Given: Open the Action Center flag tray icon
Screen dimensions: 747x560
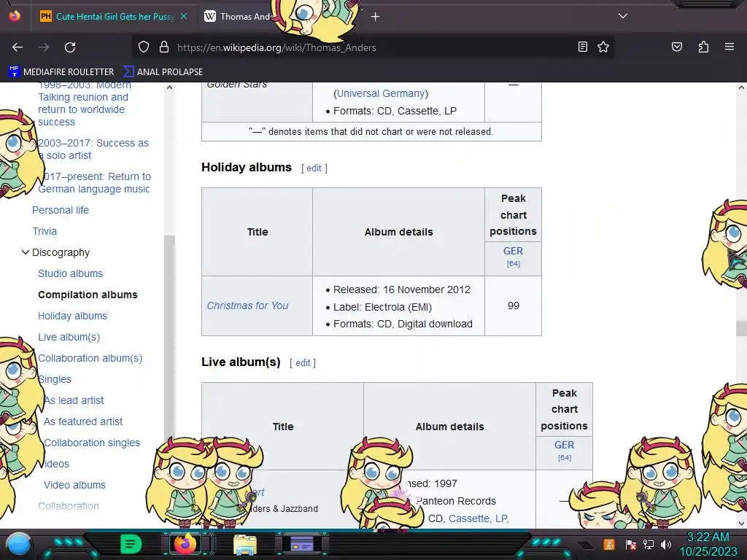Looking at the screenshot, I should pyautogui.click(x=630, y=544).
